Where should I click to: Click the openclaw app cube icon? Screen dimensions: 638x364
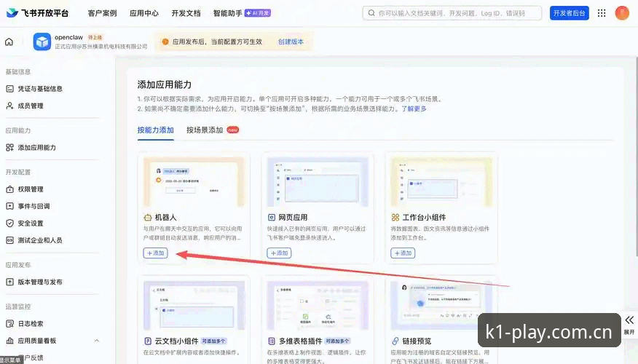pyautogui.click(x=42, y=41)
